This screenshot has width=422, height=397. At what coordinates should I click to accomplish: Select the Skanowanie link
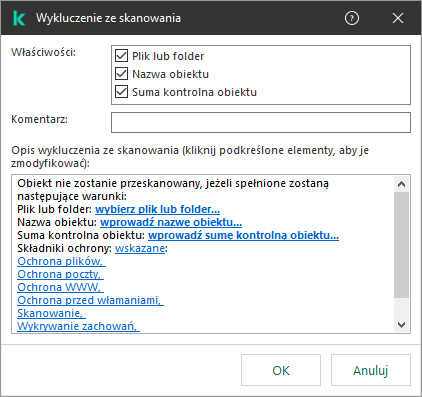(51, 313)
